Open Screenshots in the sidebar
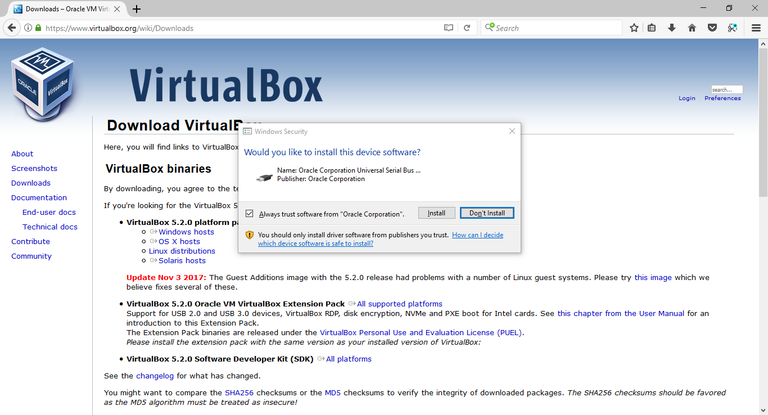This screenshot has height=415, width=768. pyautogui.click(x=34, y=169)
